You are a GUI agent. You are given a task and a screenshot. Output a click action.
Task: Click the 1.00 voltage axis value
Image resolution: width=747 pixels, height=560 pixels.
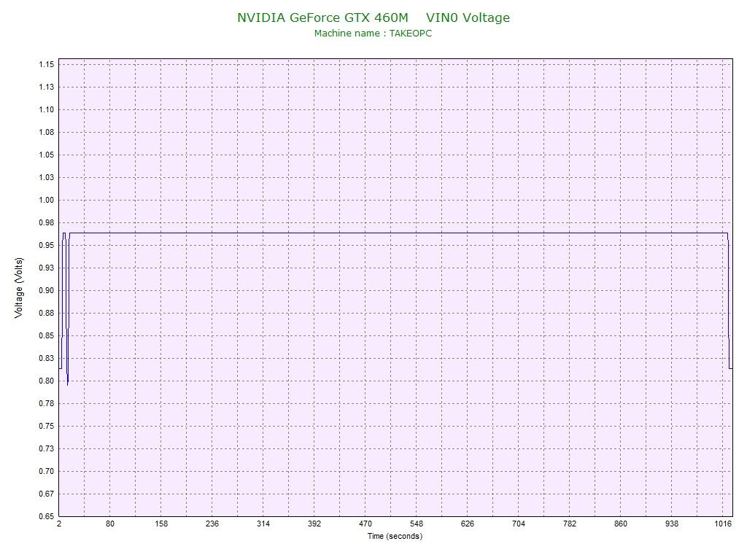46,200
